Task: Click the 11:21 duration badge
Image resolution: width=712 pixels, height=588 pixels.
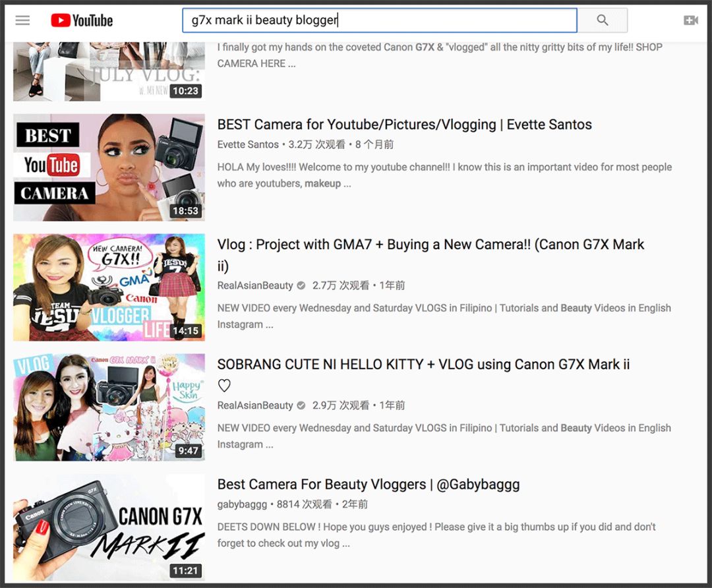Action: click(185, 570)
